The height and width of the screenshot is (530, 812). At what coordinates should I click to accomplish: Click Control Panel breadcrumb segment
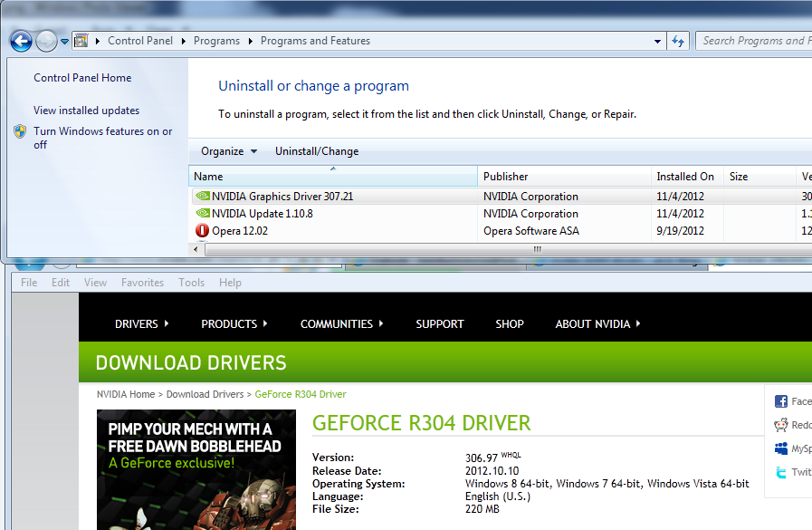pos(140,41)
